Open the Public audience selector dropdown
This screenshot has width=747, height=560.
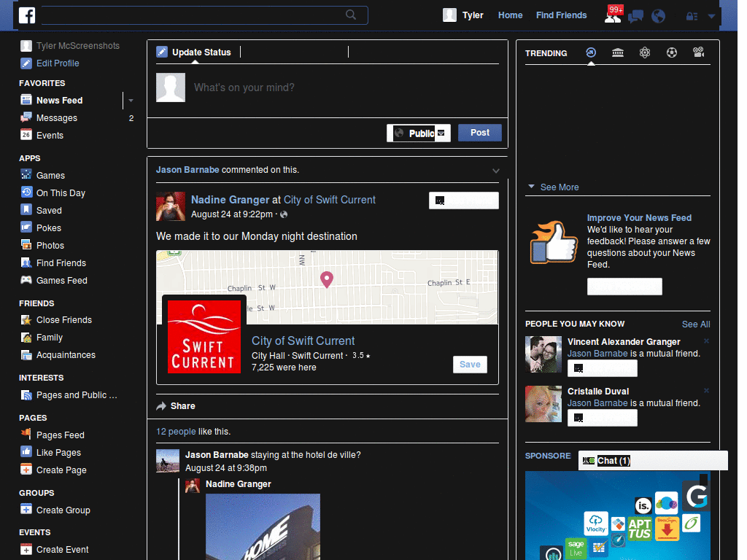pyautogui.click(x=419, y=133)
